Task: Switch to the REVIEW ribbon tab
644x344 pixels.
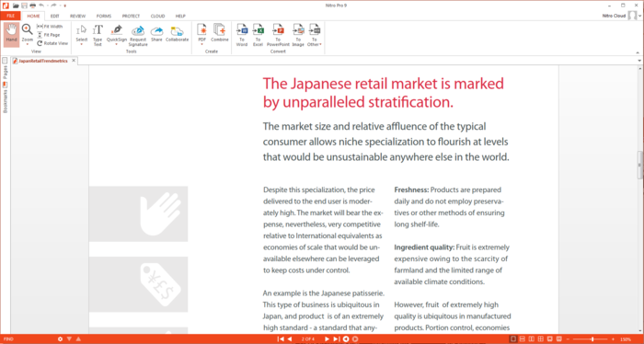Action: [77, 16]
